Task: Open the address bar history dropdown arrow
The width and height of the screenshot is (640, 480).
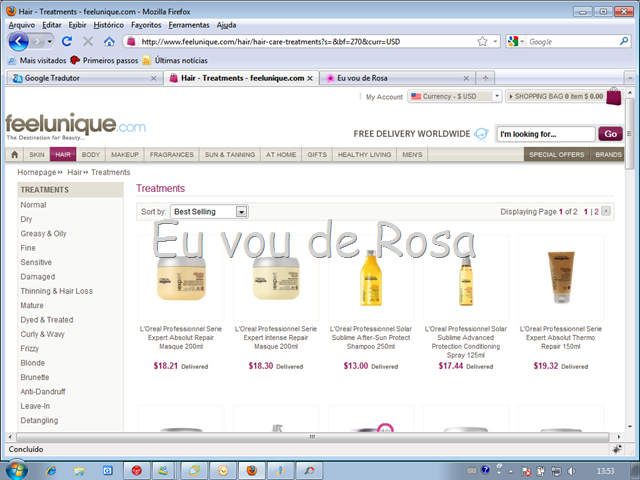Action: pyautogui.click(x=495, y=41)
